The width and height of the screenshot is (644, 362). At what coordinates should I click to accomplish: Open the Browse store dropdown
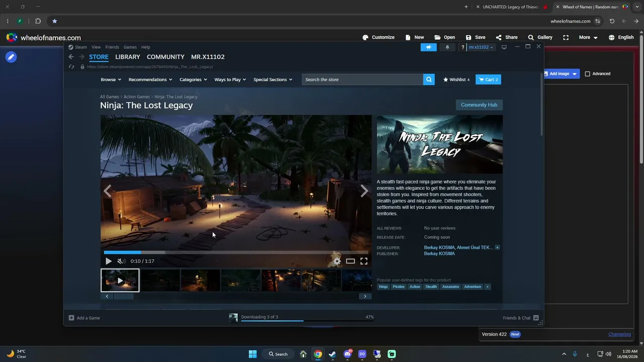tap(111, 79)
